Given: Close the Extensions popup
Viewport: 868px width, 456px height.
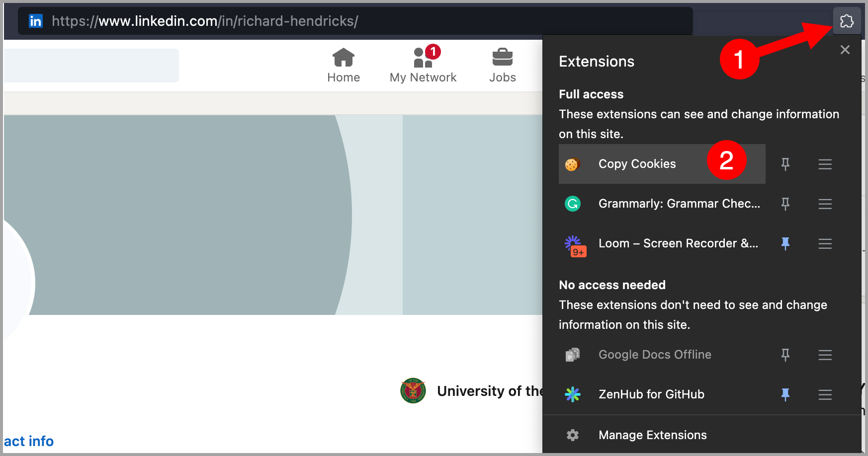Looking at the screenshot, I should pos(845,50).
